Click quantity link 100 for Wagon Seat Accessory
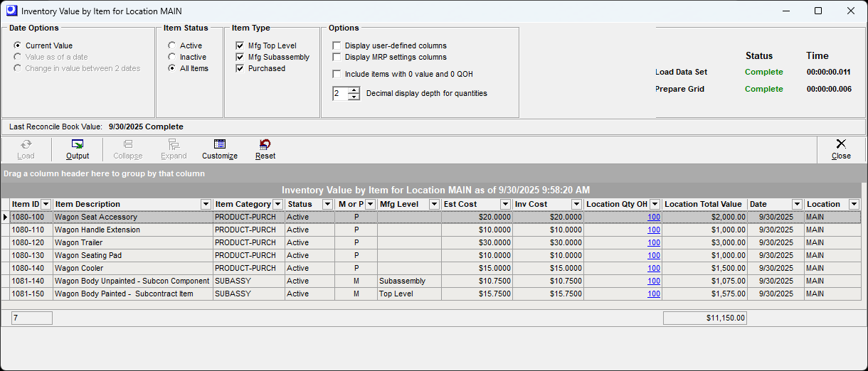868x371 pixels. (654, 217)
